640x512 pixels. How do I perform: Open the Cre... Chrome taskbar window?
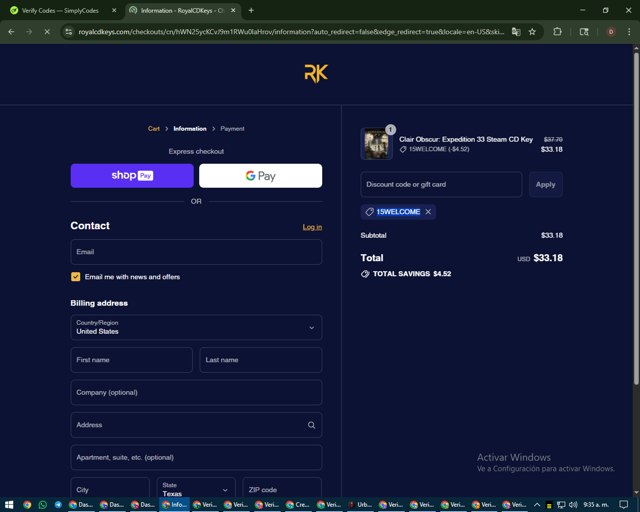click(x=297, y=505)
